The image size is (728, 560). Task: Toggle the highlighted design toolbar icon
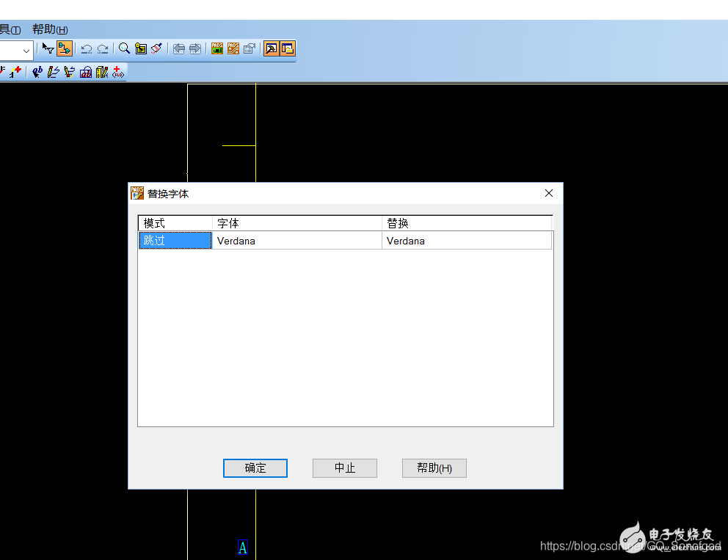[65, 48]
